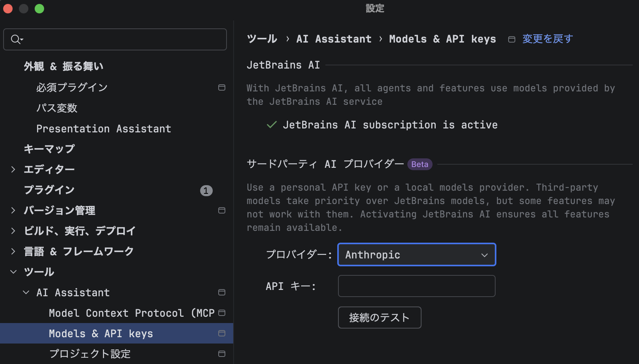Screen dimensions: 639x364
Task: Click project icon on Models & API keys row
Action: point(222,333)
